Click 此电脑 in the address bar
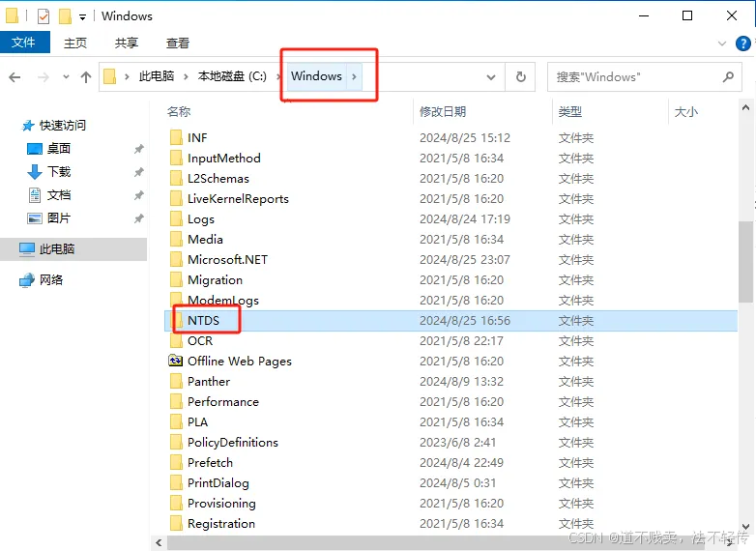This screenshot has width=756, height=551. 157,76
